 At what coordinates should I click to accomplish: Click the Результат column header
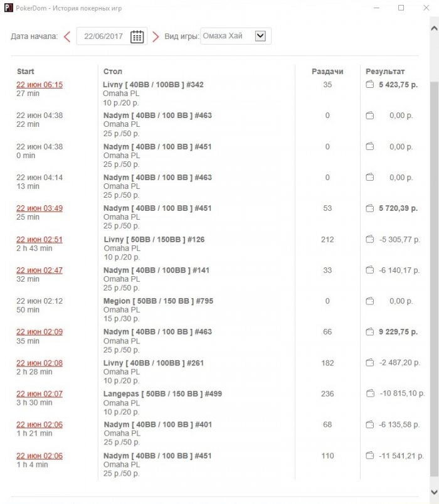[x=385, y=72]
